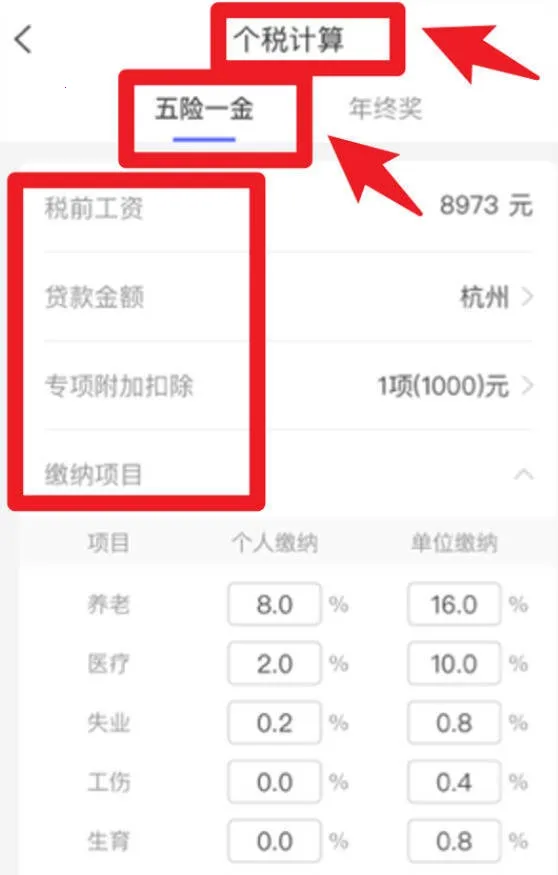
Task: Collapse the 缴纳项目 section chevron
Action: point(523,475)
